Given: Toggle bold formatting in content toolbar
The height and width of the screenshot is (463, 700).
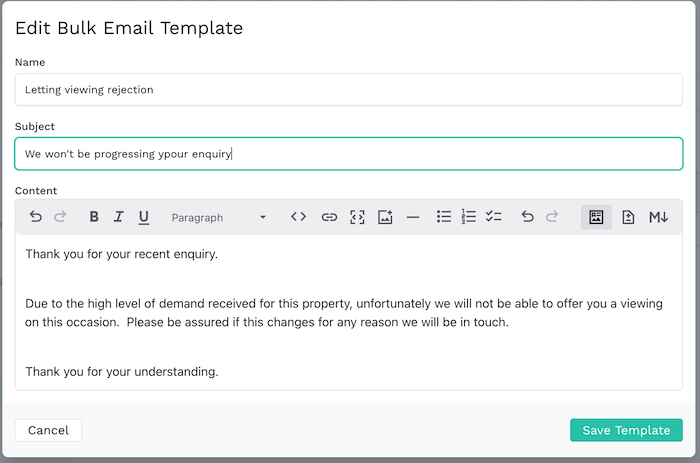Looking at the screenshot, I should [x=94, y=217].
